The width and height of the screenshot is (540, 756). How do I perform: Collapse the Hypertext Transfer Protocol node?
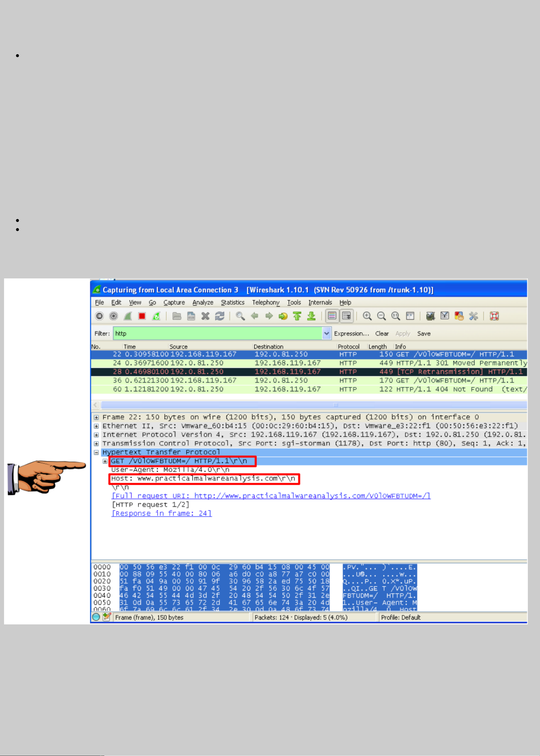tap(96, 452)
